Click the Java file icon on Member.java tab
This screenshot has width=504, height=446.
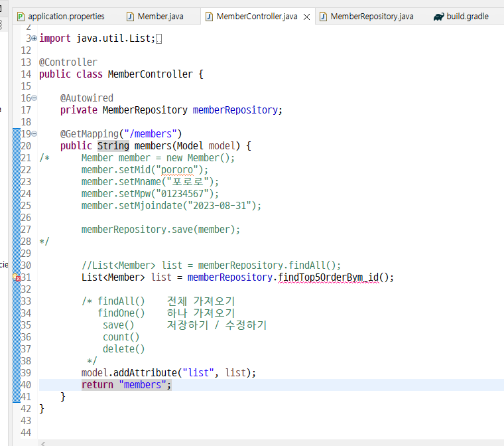(x=130, y=17)
